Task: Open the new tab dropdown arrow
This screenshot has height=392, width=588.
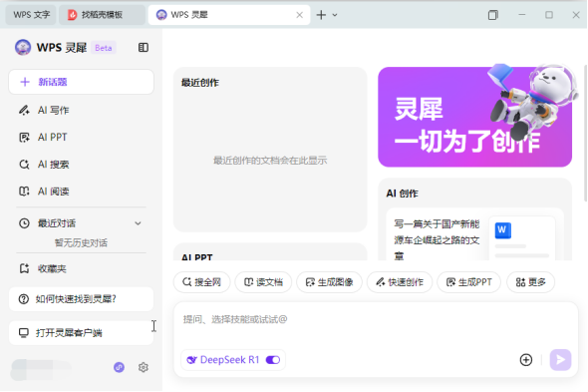Action: pyautogui.click(x=335, y=15)
